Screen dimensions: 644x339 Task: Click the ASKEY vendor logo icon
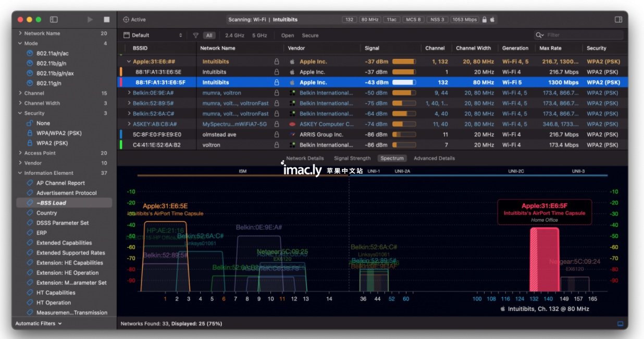point(292,124)
